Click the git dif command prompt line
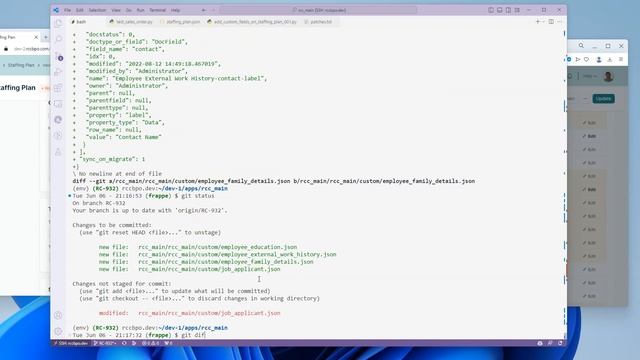This screenshot has height=360, width=640. click(139, 335)
